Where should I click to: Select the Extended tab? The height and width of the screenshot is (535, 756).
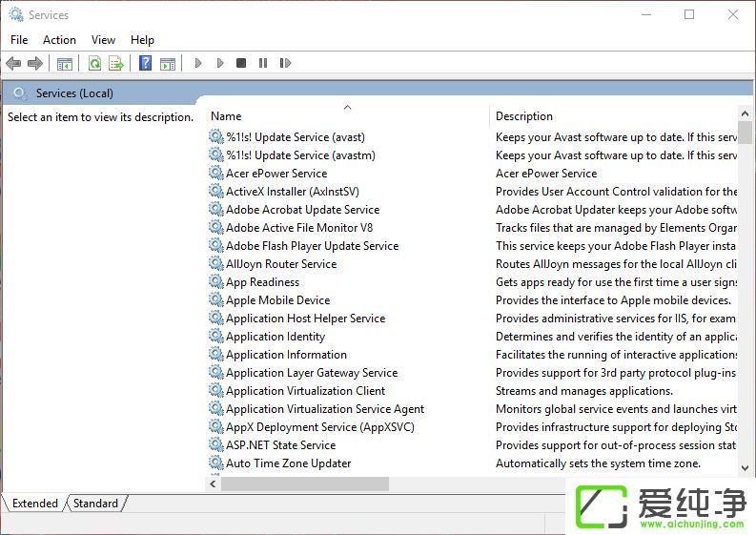(35, 504)
